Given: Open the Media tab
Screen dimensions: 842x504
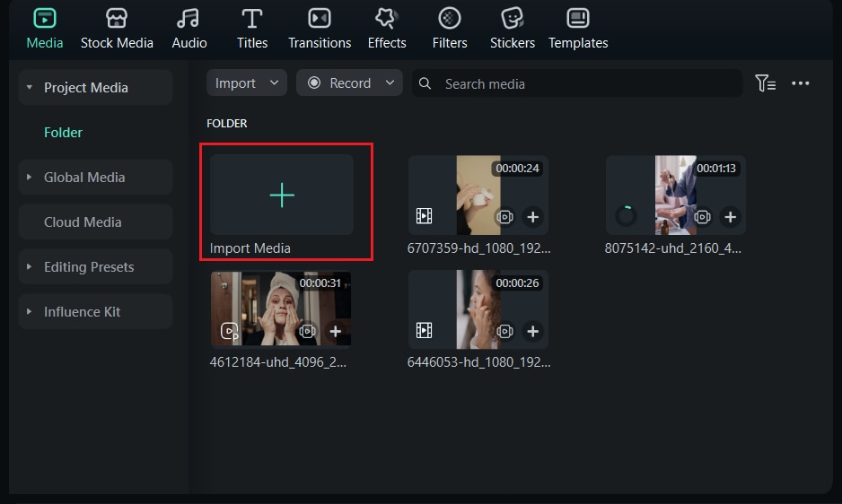Looking at the screenshot, I should pyautogui.click(x=45, y=30).
